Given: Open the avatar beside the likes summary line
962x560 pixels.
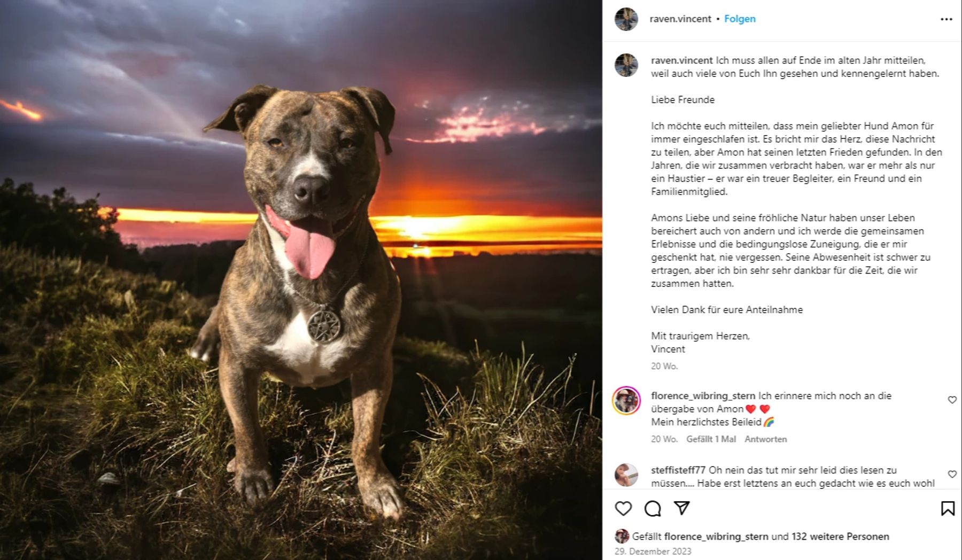Looking at the screenshot, I should (622, 538).
